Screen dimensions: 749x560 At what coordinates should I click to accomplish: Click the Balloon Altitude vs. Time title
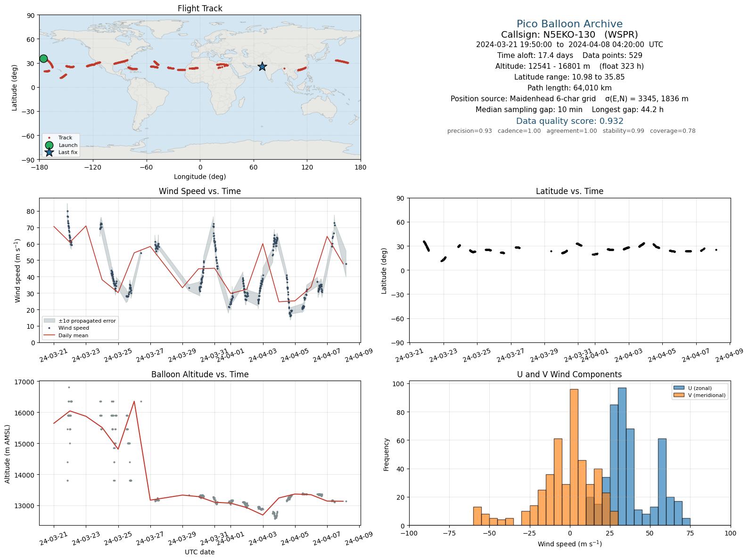(200, 374)
